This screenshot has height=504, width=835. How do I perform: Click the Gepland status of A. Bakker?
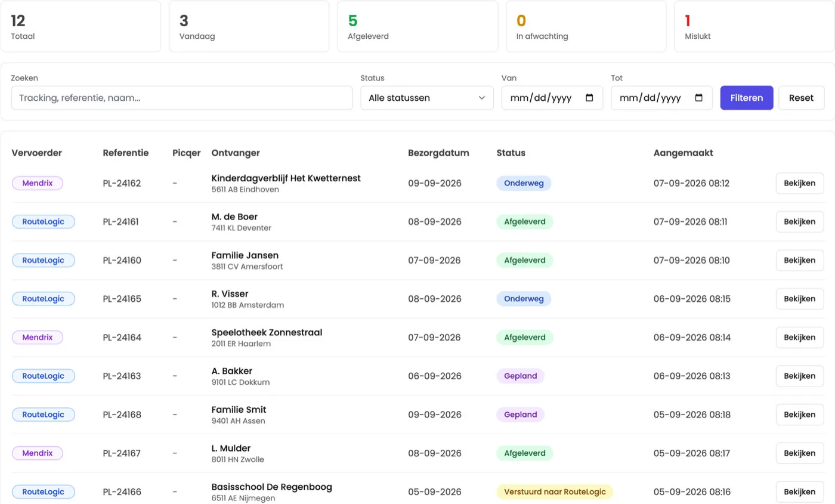tap(521, 376)
